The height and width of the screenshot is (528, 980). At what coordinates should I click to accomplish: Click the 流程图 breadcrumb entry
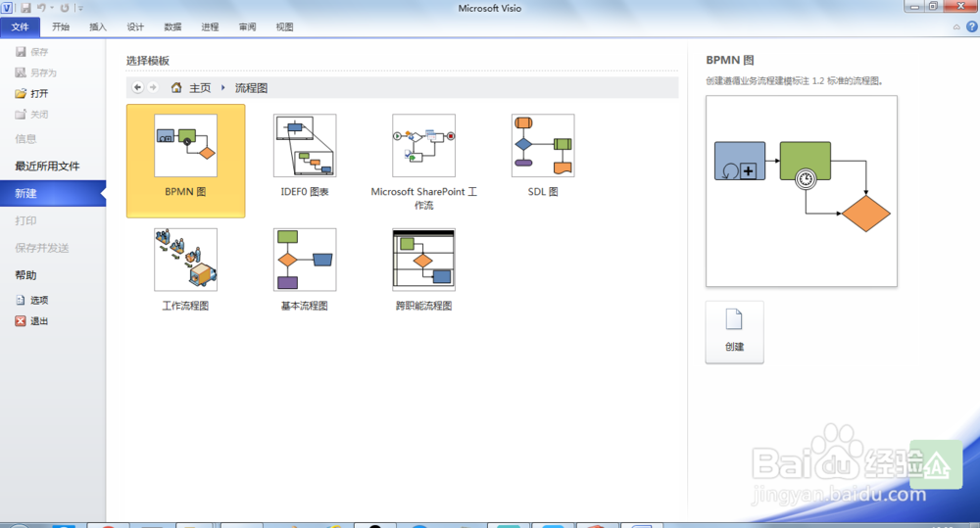(x=251, y=88)
